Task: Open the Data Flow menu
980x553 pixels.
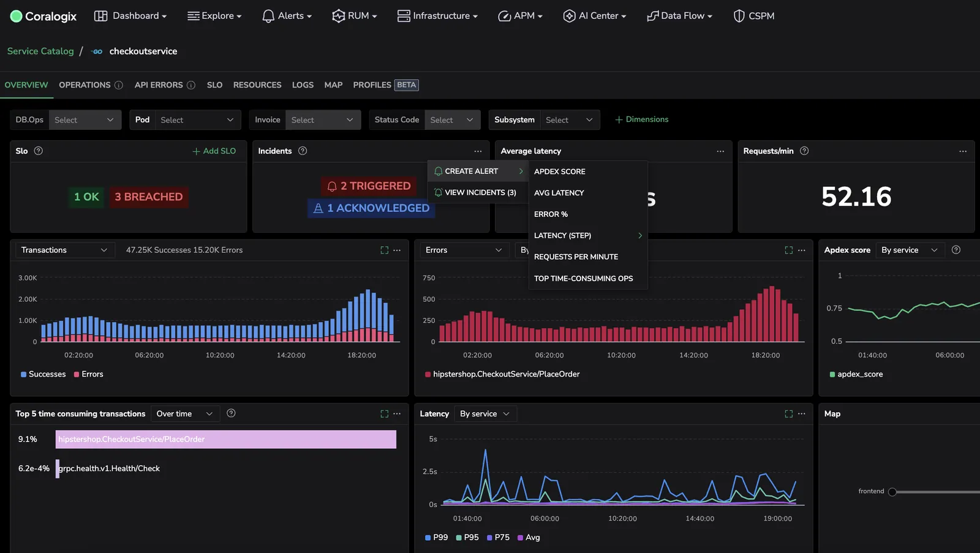Action: [x=679, y=16]
